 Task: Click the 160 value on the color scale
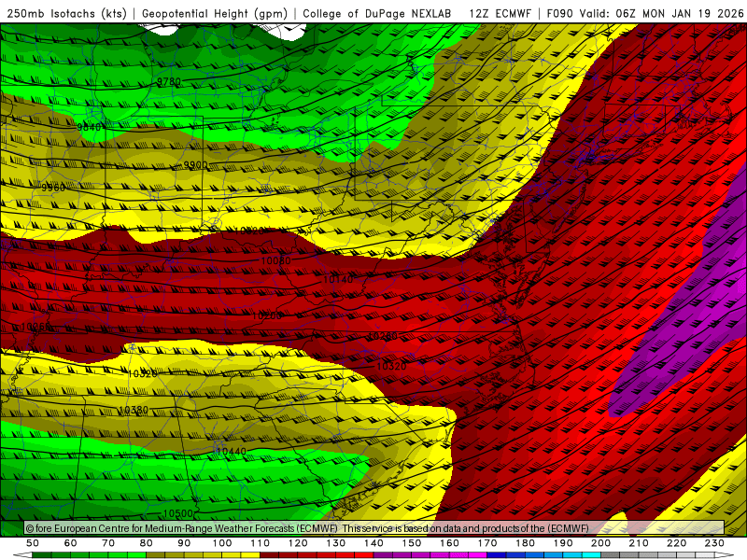pyautogui.click(x=449, y=543)
